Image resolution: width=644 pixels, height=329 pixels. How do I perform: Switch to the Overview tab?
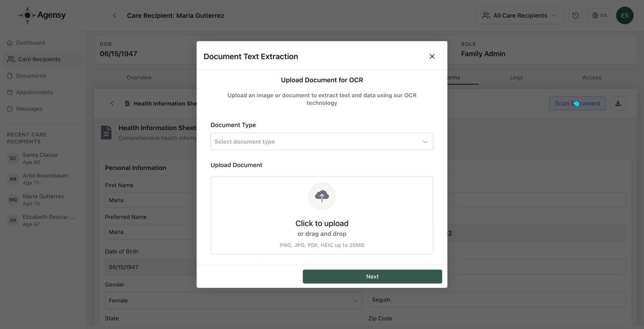(139, 77)
